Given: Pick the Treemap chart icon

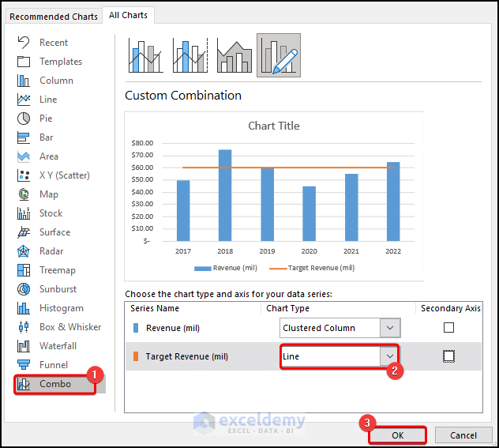Looking at the screenshot, I should click(24, 270).
